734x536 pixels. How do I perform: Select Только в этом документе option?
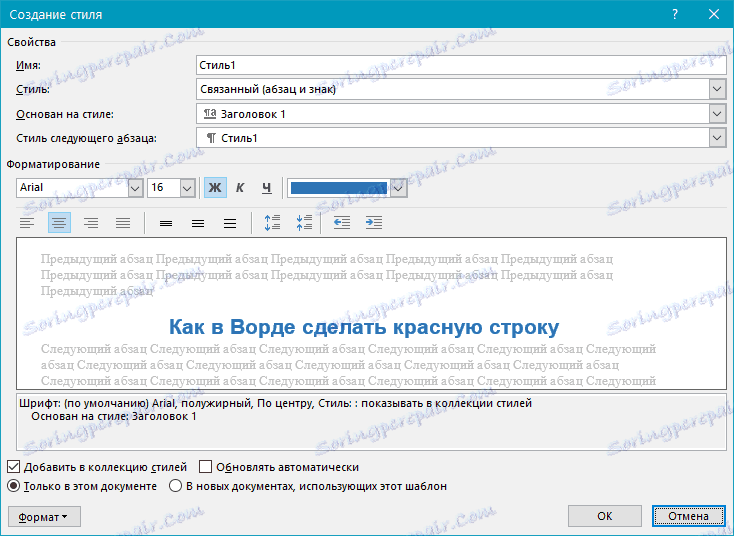tap(14, 486)
